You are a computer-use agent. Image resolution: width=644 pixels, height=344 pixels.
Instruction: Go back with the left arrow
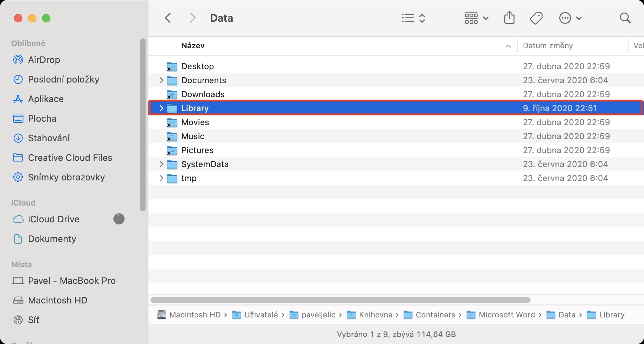pos(168,18)
